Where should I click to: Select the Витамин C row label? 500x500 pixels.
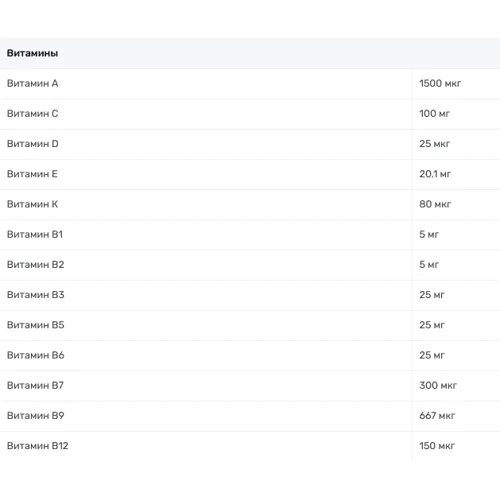pos(33,114)
